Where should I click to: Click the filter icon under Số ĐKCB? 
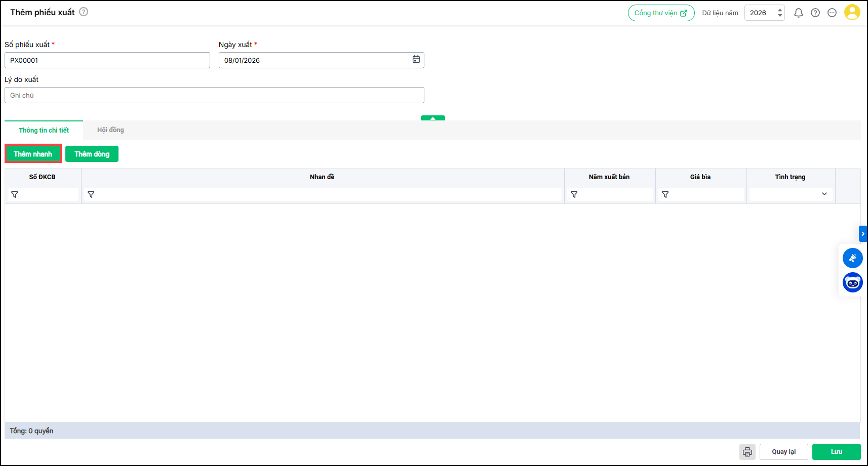pos(15,194)
